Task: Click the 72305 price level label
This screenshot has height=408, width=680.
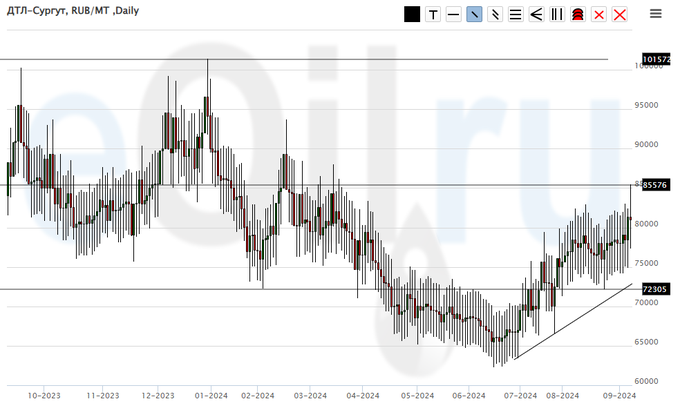Action: 655,289
